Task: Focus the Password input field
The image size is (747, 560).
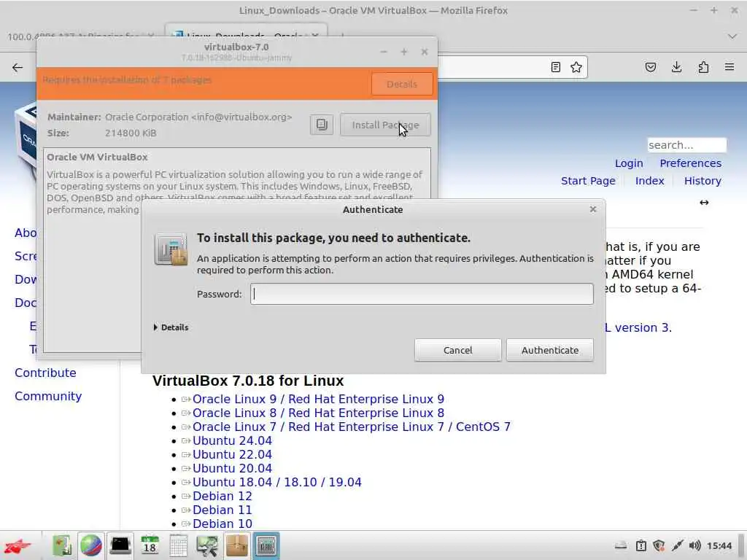Action: pos(422,294)
